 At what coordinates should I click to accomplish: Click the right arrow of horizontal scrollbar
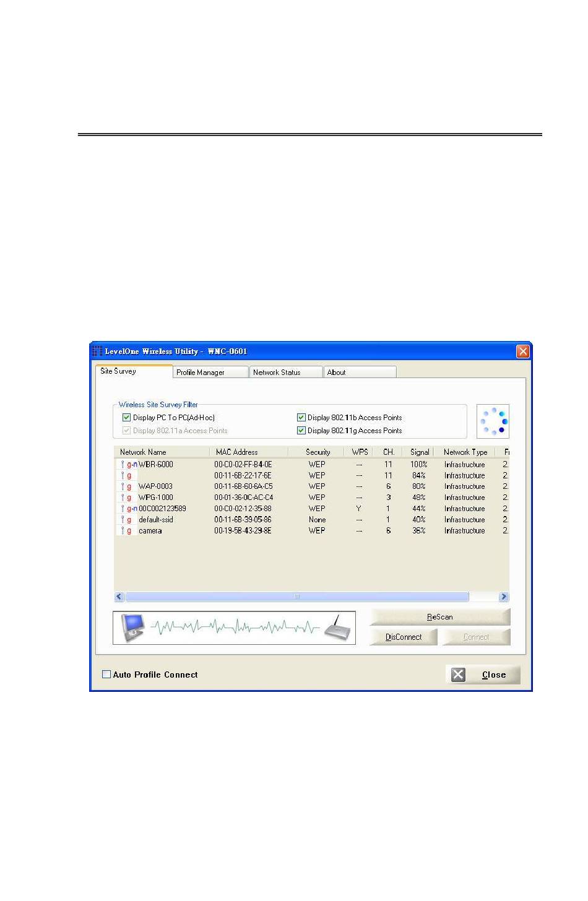(504, 597)
